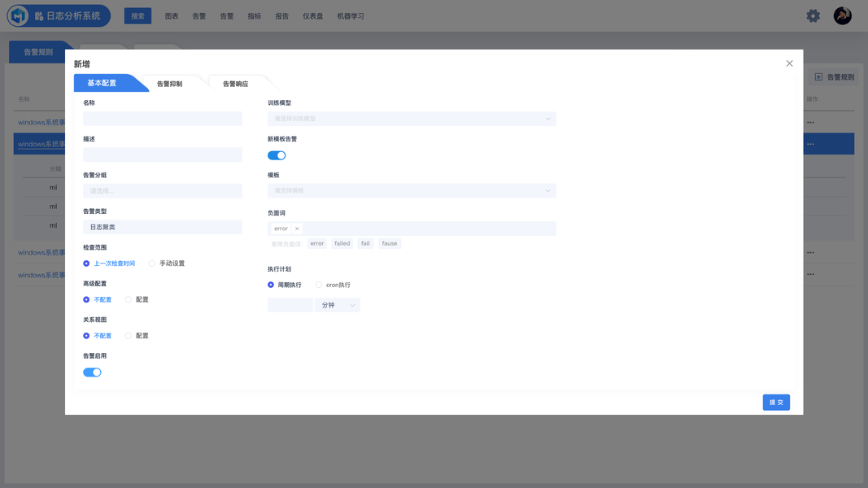This screenshot has width=868, height=488.
Task: Toggle the 告警启用 switch
Action: [92, 373]
